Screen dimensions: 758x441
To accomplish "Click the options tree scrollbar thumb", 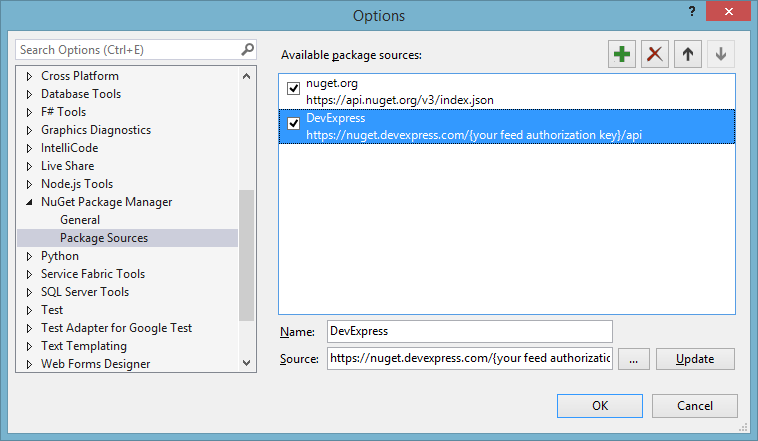I will tap(247, 255).
